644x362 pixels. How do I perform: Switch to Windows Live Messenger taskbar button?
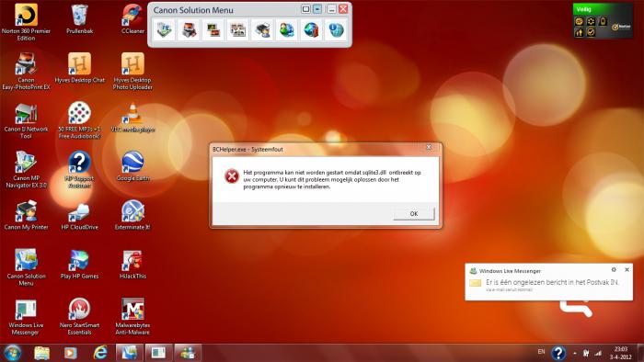188,353
